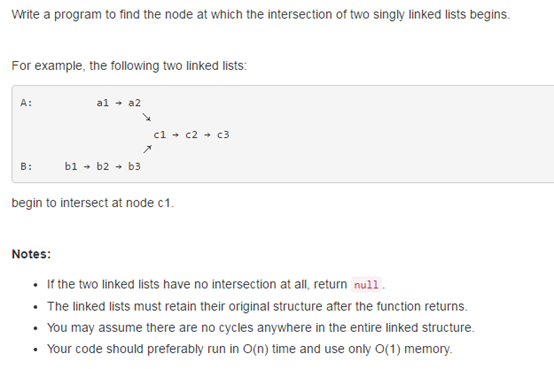This screenshot has height=369, width=554.
Task: Click node b2 in list B
Action: coord(102,166)
